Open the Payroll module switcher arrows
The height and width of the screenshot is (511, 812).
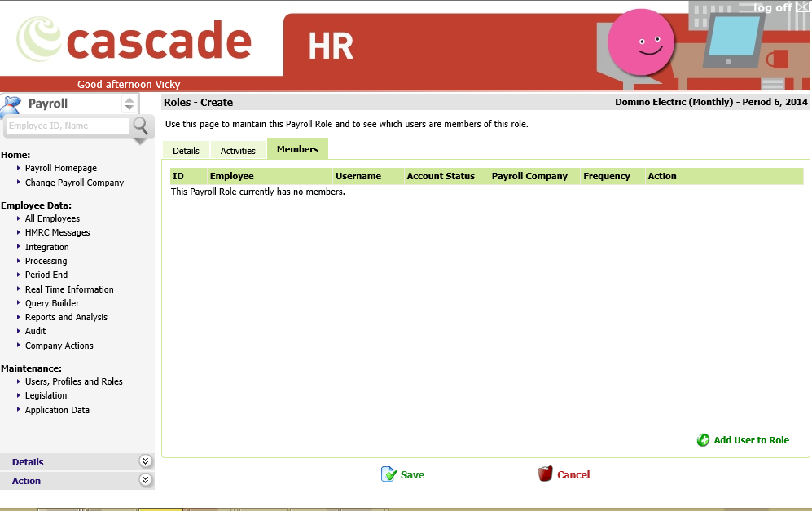129,104
